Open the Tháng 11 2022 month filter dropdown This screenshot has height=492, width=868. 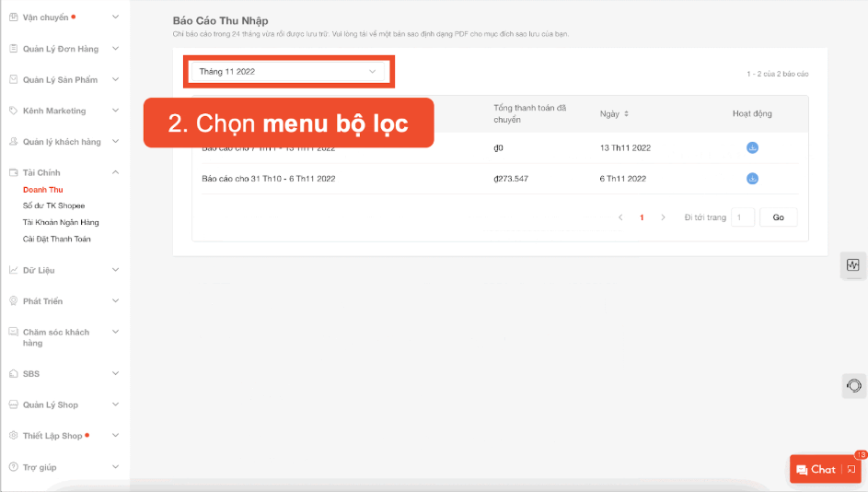(288, 72)
